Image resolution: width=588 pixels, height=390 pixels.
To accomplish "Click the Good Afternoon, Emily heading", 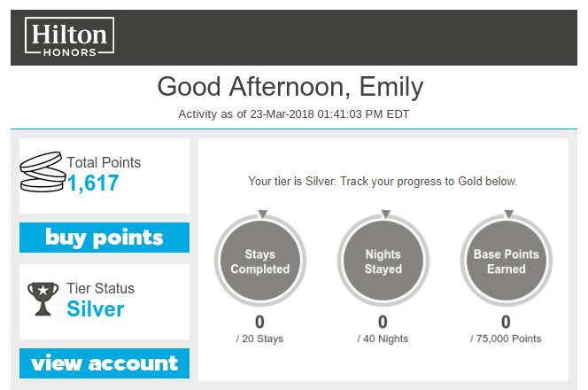I will pyautogui.click(x=290, y=87).
